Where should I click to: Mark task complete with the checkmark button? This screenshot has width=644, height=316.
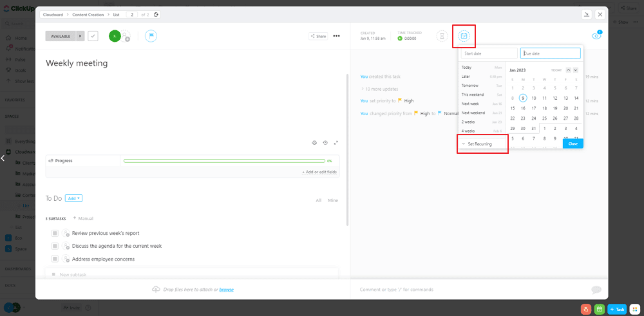(93, 36)
